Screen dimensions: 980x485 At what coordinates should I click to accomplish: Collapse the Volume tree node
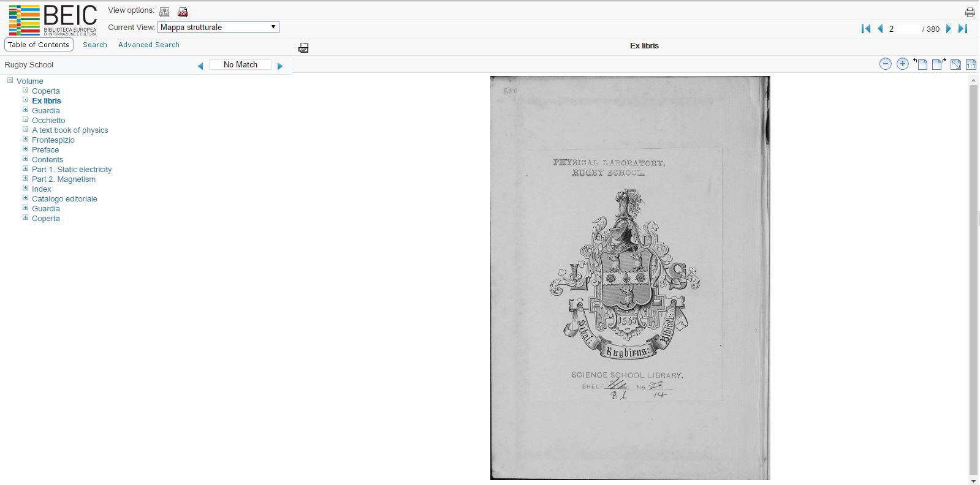10,80
